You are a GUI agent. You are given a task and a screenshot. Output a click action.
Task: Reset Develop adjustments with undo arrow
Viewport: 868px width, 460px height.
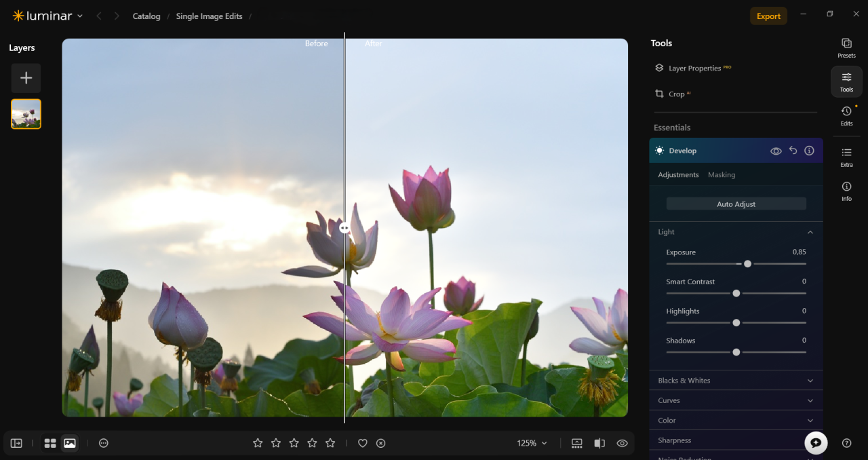pos(793,151)
